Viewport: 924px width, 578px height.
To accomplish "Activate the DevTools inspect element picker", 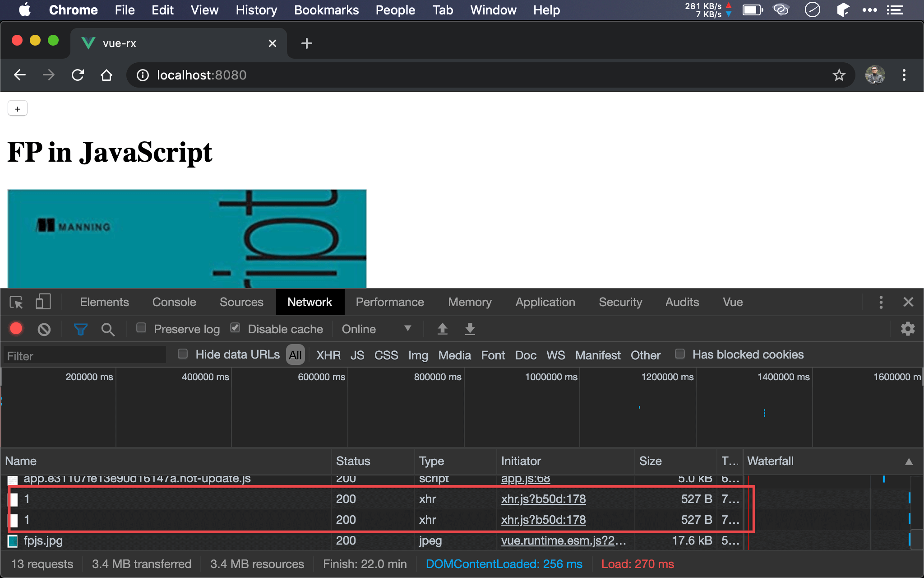I will coord(16,302).
